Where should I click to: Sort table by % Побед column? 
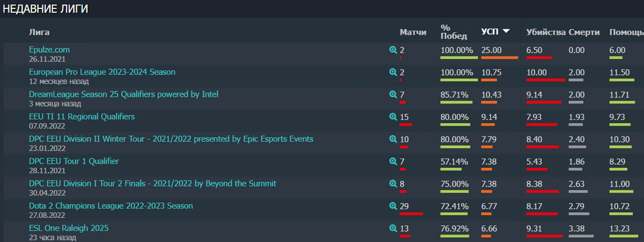point(453,32)
